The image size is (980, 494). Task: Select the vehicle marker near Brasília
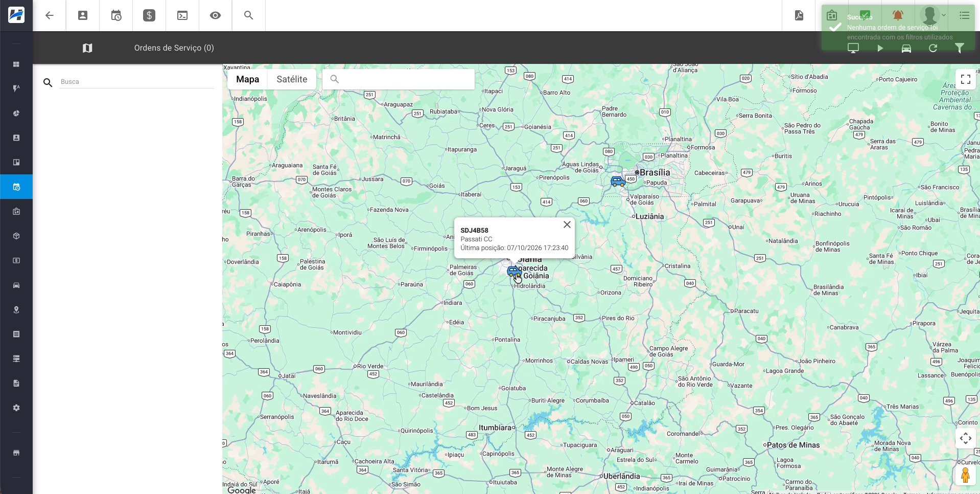coord(618,181)
